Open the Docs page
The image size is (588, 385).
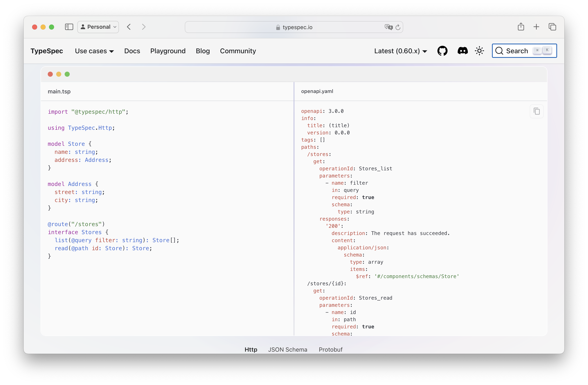(132, 51)
